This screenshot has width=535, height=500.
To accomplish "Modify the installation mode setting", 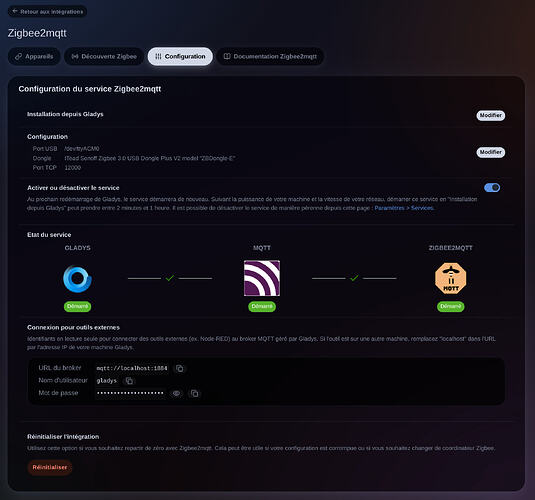I will (x=491, y=115).
